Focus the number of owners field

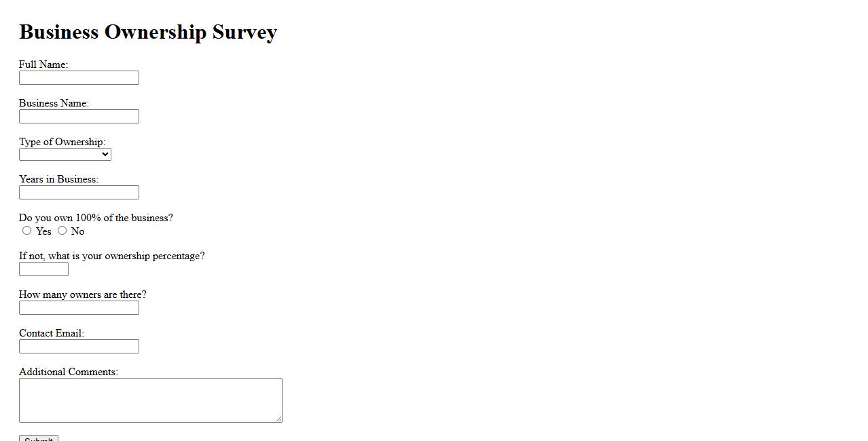click(79, 308)
